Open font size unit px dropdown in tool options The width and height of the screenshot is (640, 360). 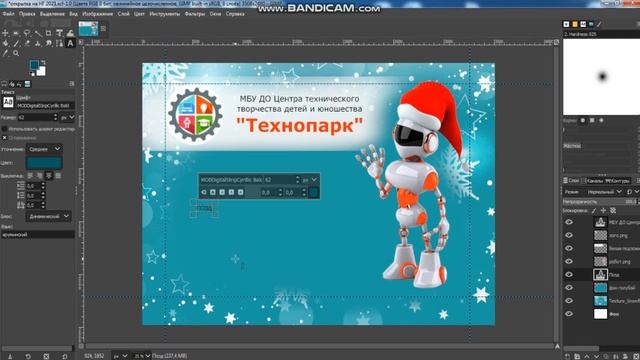tap(67, 117)
